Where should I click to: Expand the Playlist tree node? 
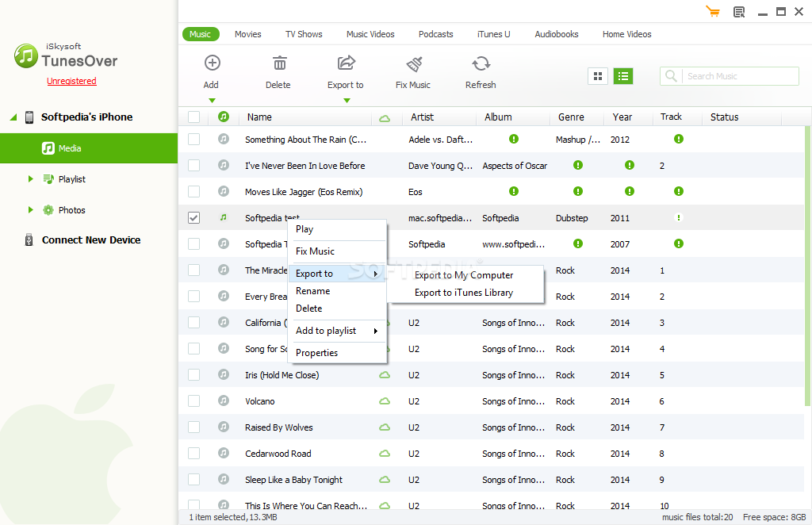pos(31,179)
